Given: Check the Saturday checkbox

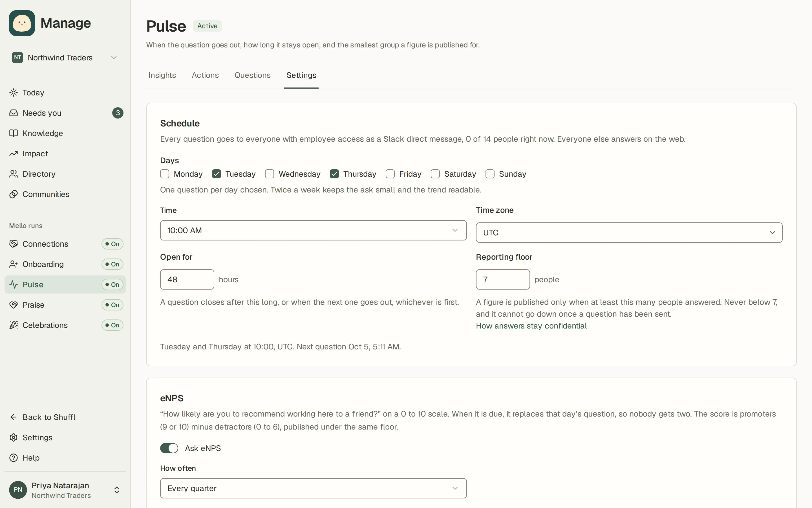Looking at the screenshot, I should 435,174.
